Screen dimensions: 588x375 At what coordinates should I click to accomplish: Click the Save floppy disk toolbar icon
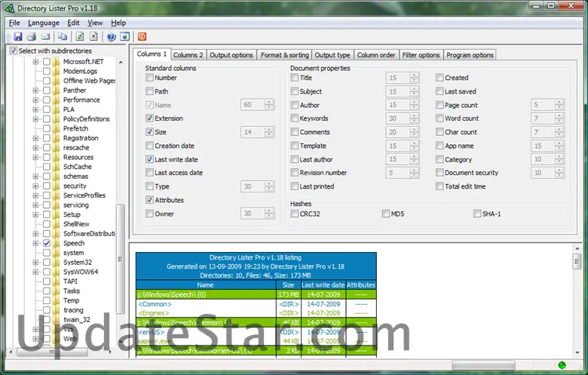pos(17,36)
